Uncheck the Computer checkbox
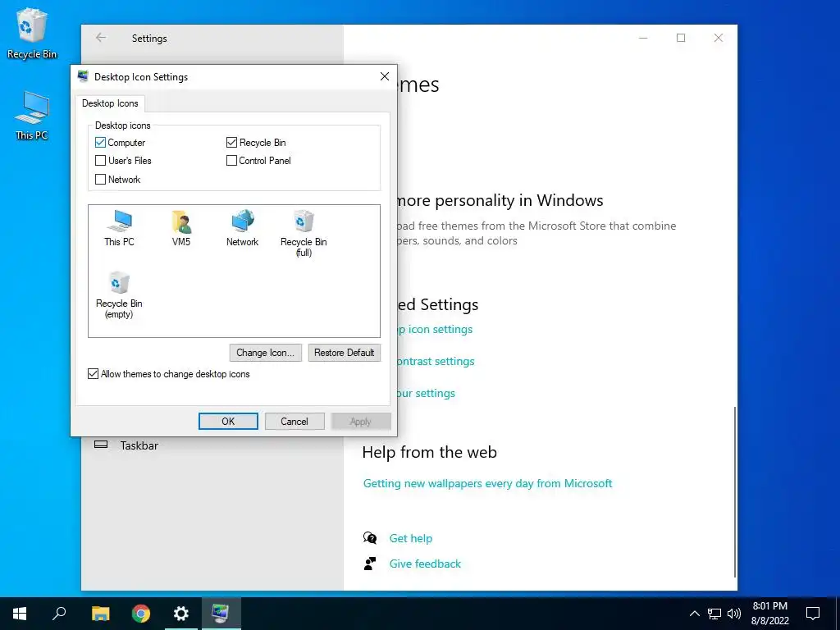 point(100,143)
